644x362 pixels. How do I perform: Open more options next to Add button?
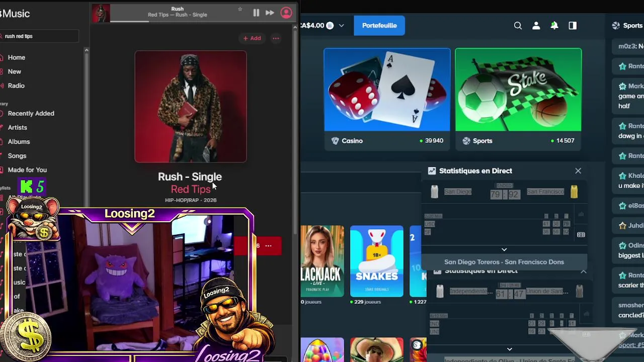276,38
